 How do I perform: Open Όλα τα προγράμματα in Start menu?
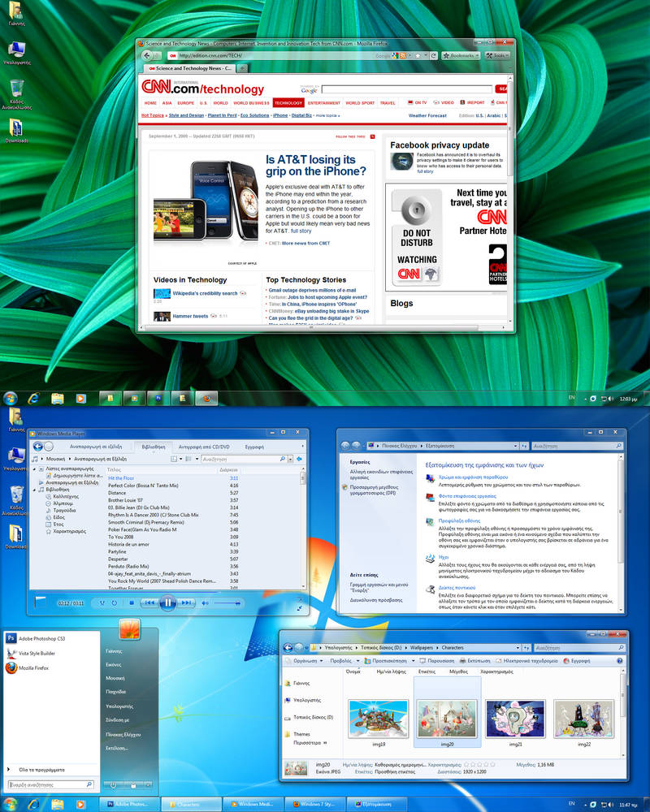click(51, 770)
